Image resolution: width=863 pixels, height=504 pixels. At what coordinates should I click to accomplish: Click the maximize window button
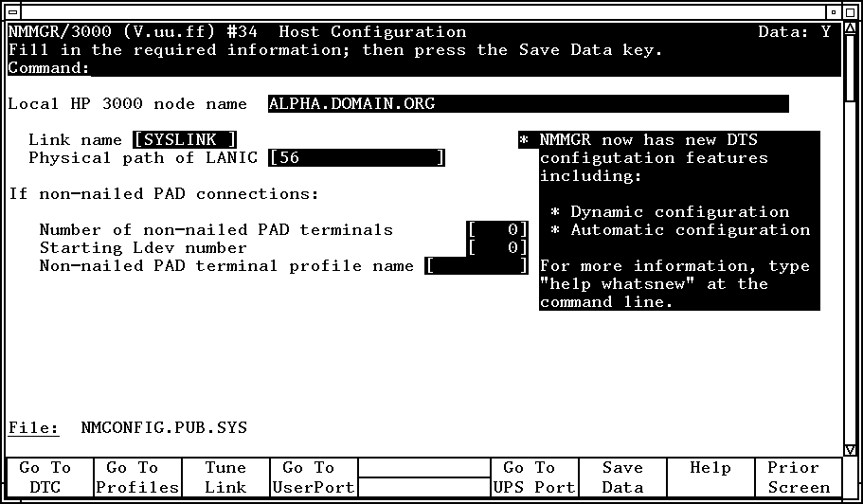point(849,11)
